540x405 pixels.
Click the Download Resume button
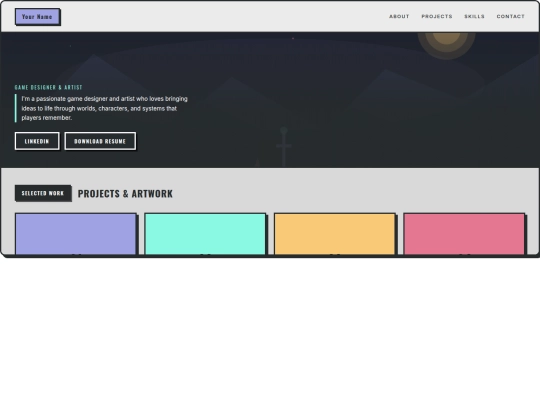[x=100, y=141]
